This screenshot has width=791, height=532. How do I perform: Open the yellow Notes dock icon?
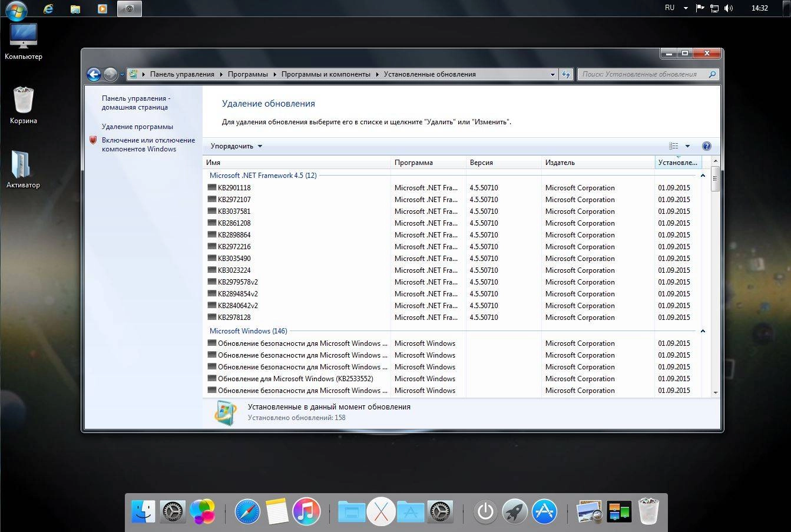coord(277,511)
